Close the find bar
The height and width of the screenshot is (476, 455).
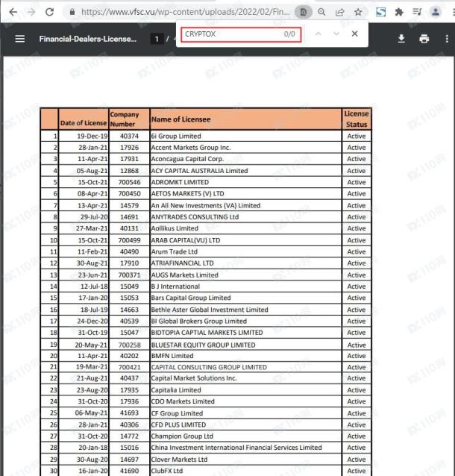coord(354,34)
